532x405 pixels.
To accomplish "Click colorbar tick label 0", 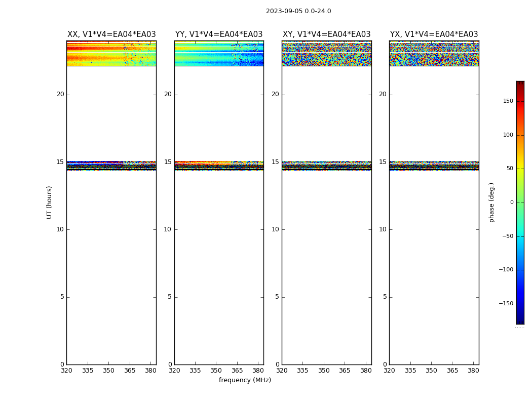I will [512, 202].
